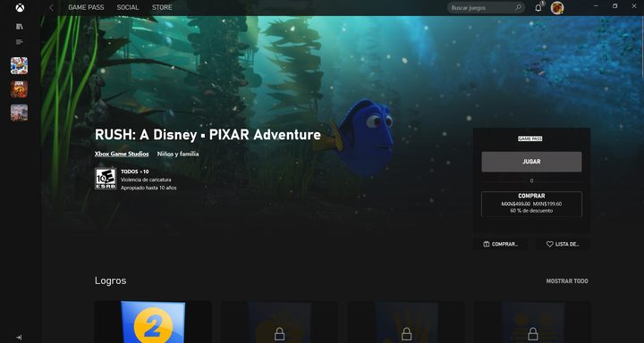Click MOSTRAR TODO for achievements
The width and height of the screenshot is (644, 343).
point(567,281)
